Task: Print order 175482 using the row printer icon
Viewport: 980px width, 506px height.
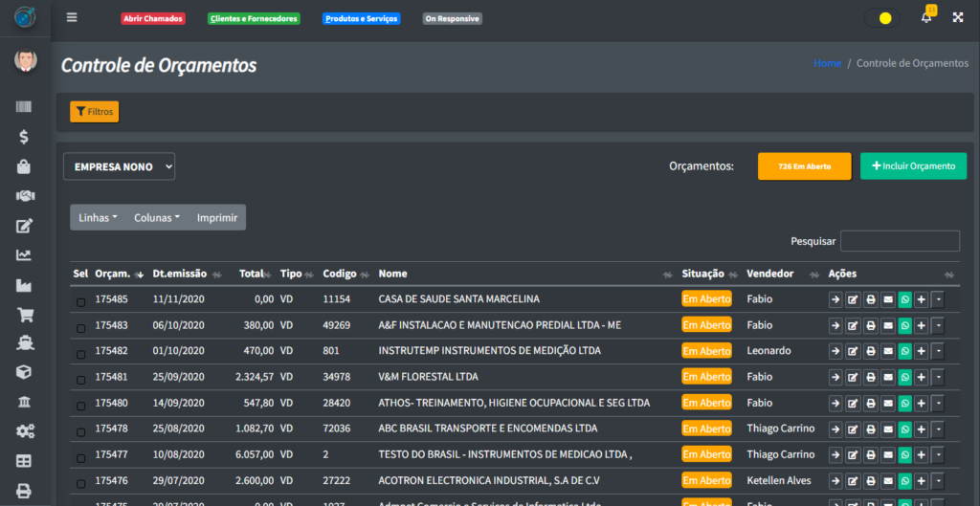Action: (870, 351)
